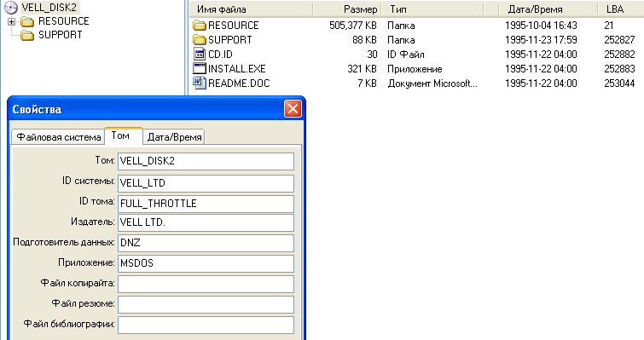
Task: Select the CD.ID file name
Action: (x=220, y=55)
